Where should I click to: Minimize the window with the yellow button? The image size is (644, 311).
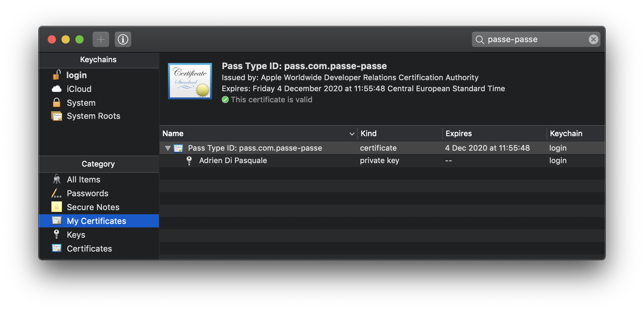click(66, 39)
